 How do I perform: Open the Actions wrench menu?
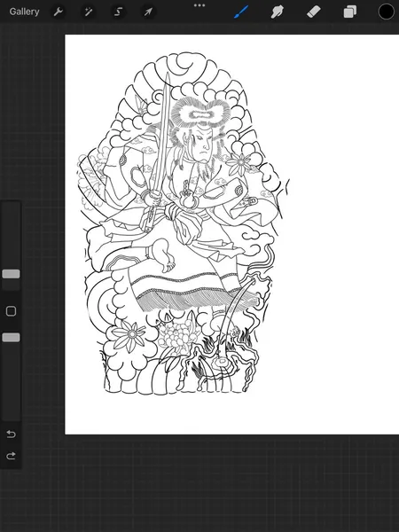[x=59, y=12]
